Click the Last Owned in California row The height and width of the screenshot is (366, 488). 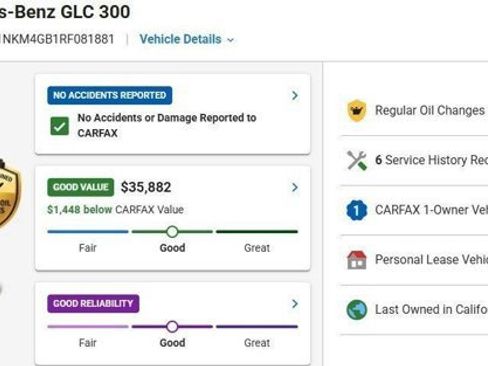pyautogui.click(x=414, y=310)
